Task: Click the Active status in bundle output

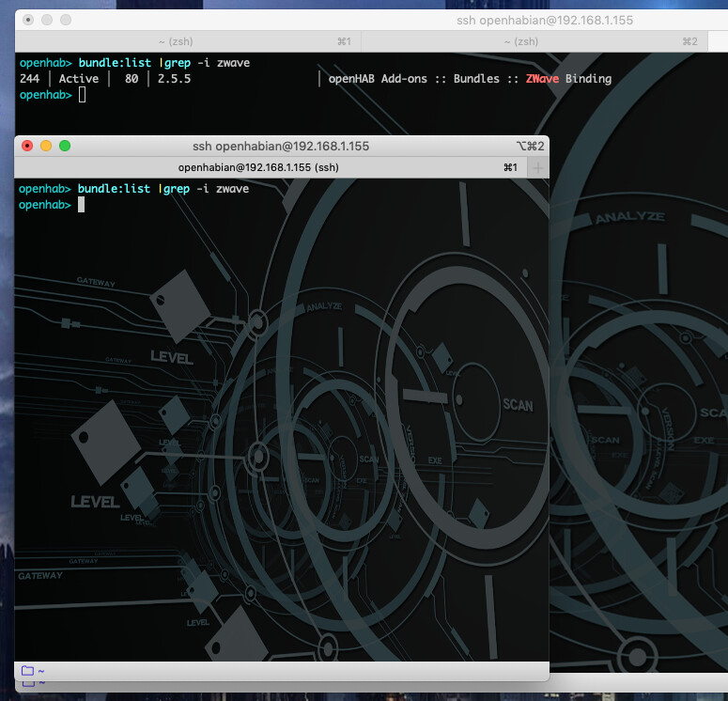Action: click(x=79, y=79)
